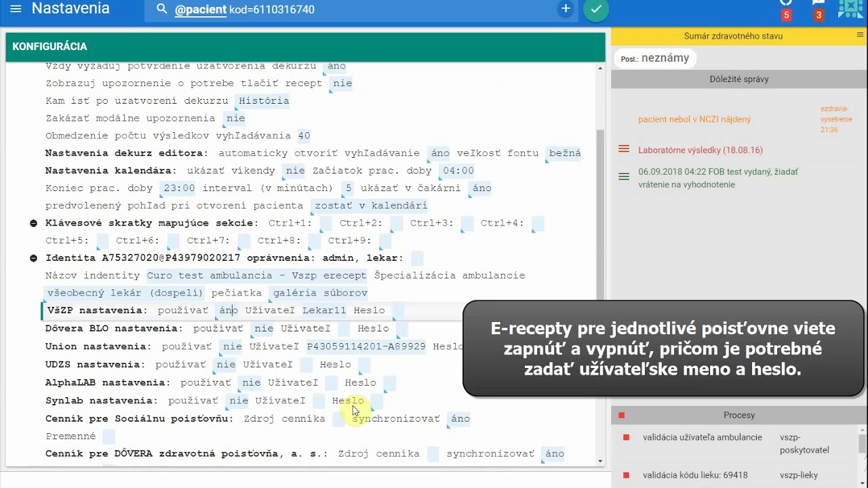Edit VšZP Užívateľ Lekar11 field
868x488 pixels.
pyautogui.click(x=324, y=310)
